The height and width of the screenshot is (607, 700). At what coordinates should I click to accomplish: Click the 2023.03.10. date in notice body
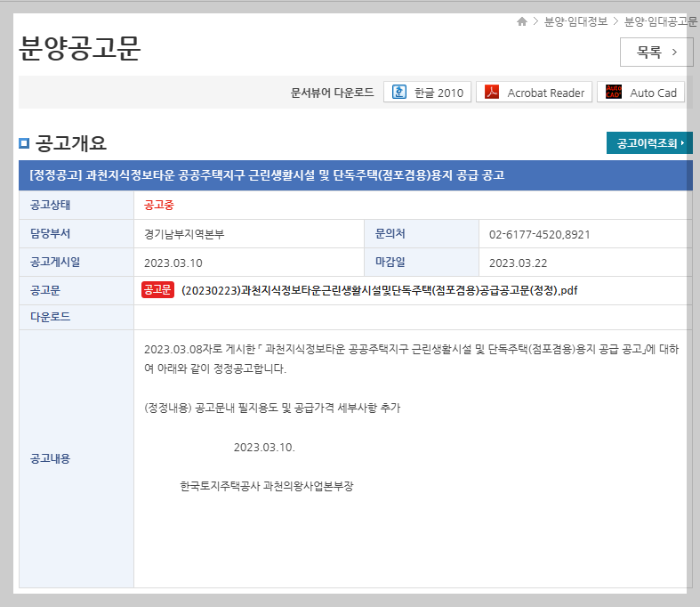264,447
